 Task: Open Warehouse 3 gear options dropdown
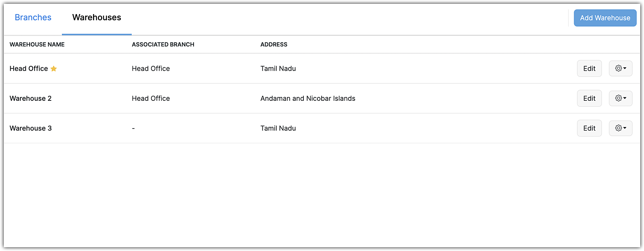[x=620, y=128]
